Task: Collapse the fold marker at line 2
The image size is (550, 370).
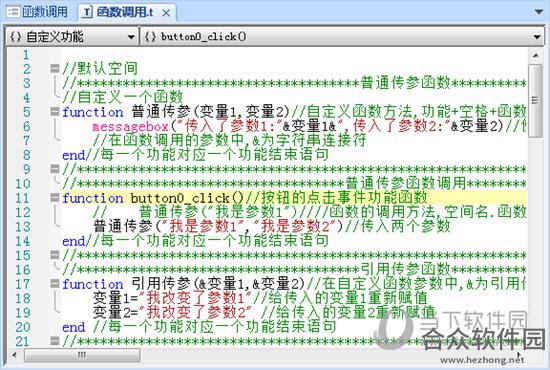Action: pyautogui.click(x=55, y=68)
